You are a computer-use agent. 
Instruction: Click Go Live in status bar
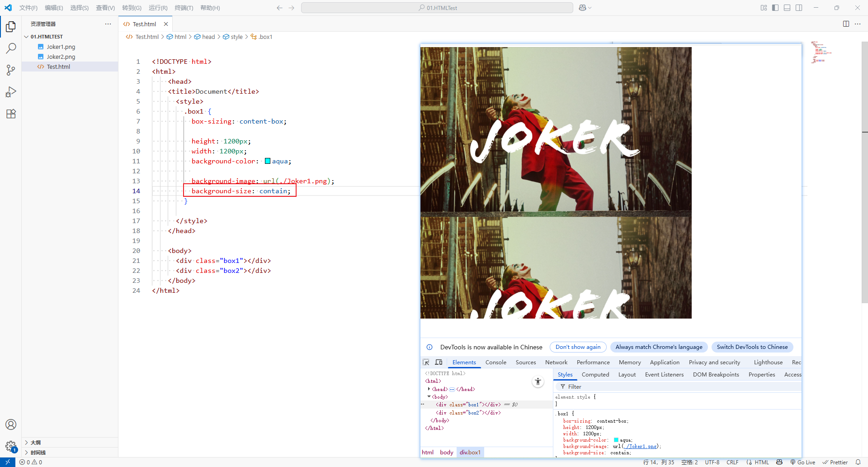[x=802, y=462]
